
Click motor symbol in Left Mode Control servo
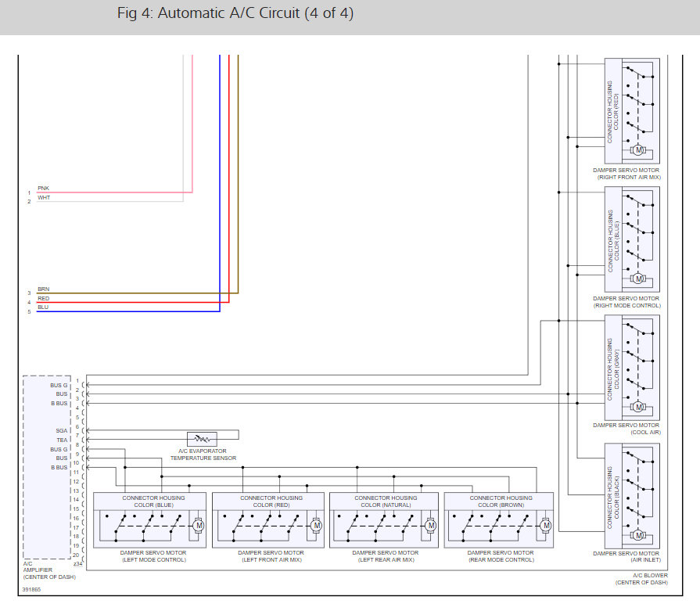tap(199, 525)
